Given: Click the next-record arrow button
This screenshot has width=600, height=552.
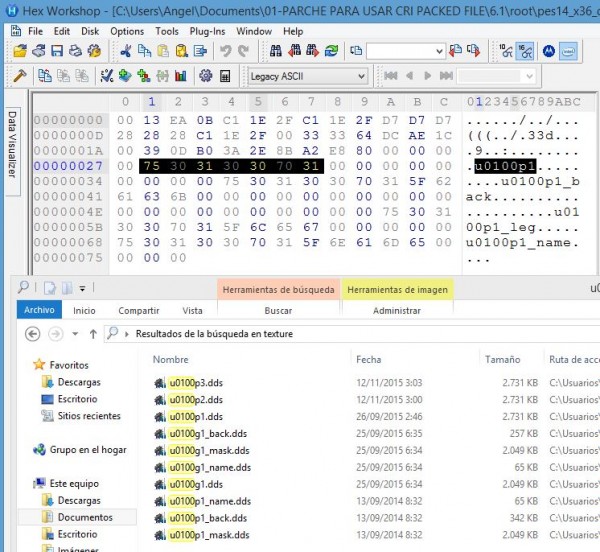Looking at the screenshot, I should tap(428, 76).
